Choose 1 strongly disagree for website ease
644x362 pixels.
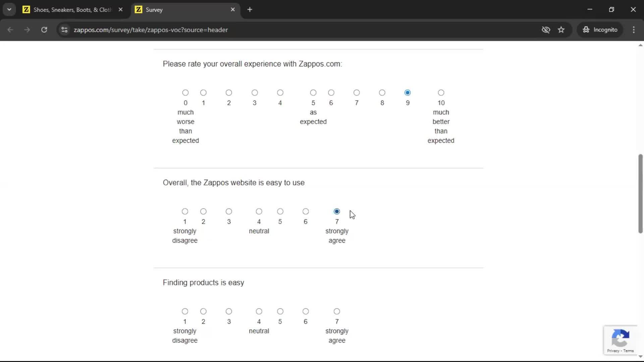[185, 211]
